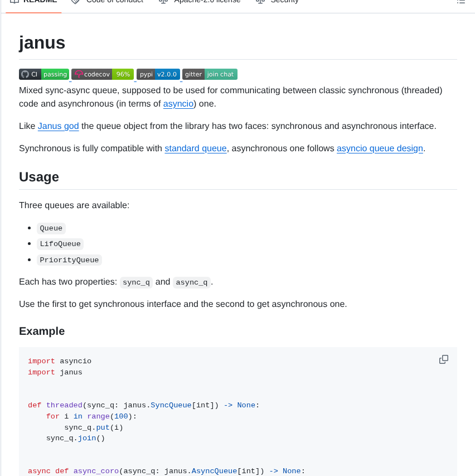Screen dimensions: 475x476
Task: Open the Janus god Wikipedia link
Action: [58, 126]
